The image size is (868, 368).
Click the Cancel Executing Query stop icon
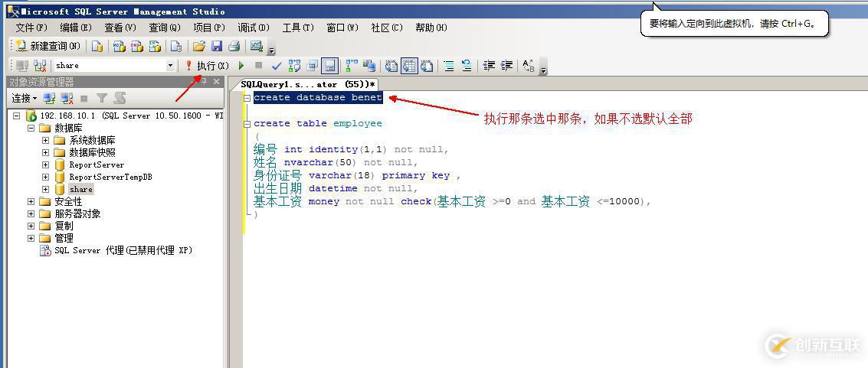258,66
